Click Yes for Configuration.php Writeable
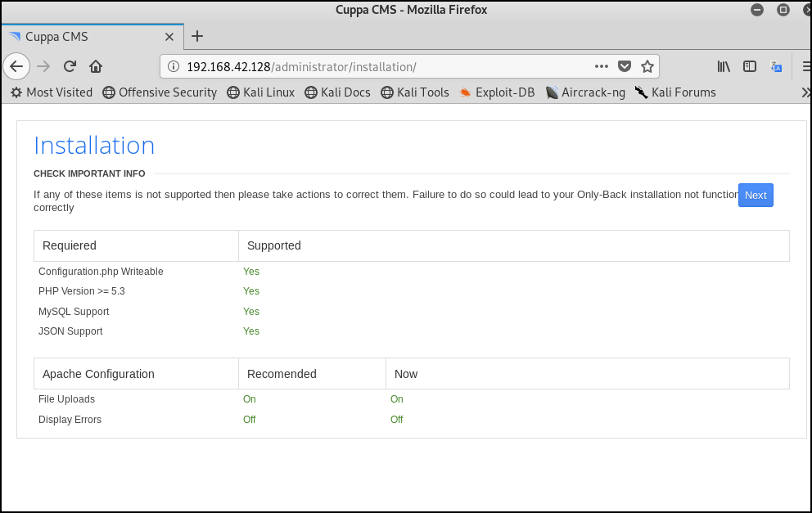The height and width of the screenshot is (513, 812). (251, 272)
